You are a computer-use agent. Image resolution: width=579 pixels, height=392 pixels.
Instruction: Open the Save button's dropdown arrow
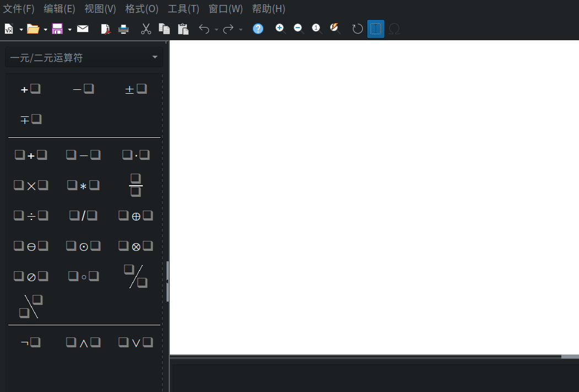coord(69,29)
